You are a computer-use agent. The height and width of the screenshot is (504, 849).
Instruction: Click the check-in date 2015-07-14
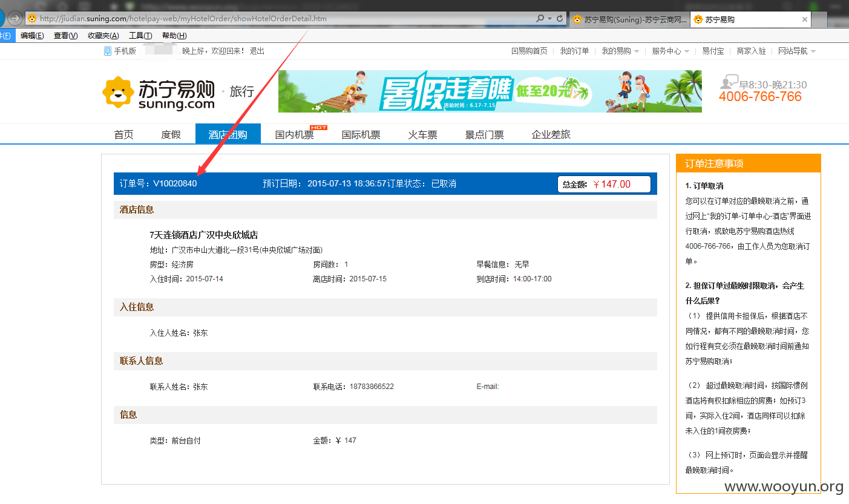(x=205, y=279)
